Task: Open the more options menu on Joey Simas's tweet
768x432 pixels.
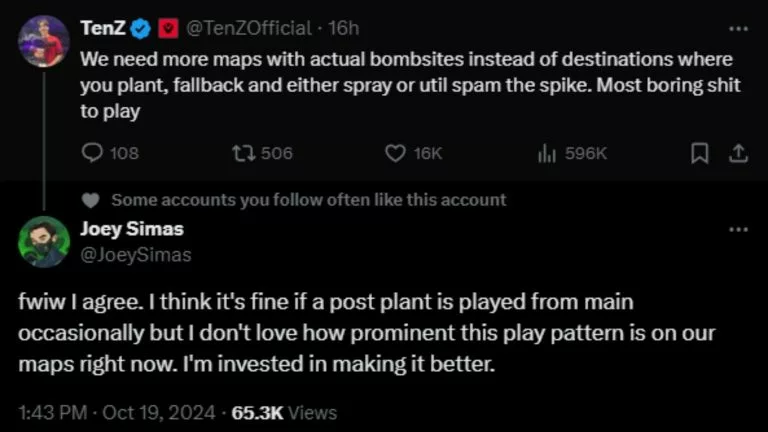Action: click(x=738, y=229)
